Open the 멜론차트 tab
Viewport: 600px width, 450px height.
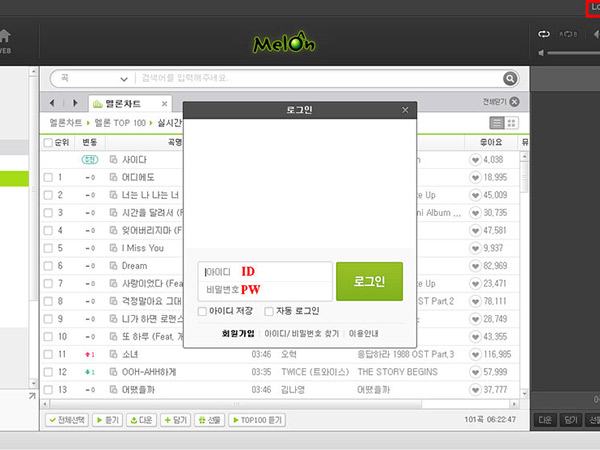pos(130,103)
